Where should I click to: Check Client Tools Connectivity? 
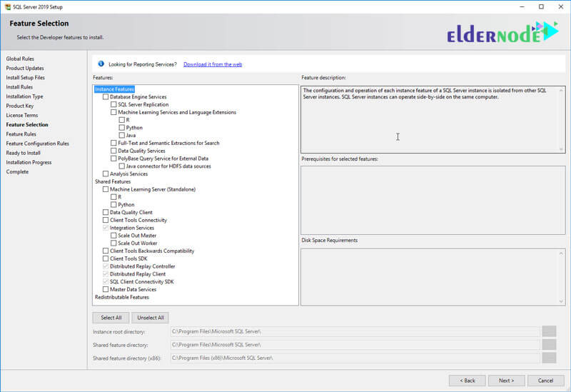[106, 220]
